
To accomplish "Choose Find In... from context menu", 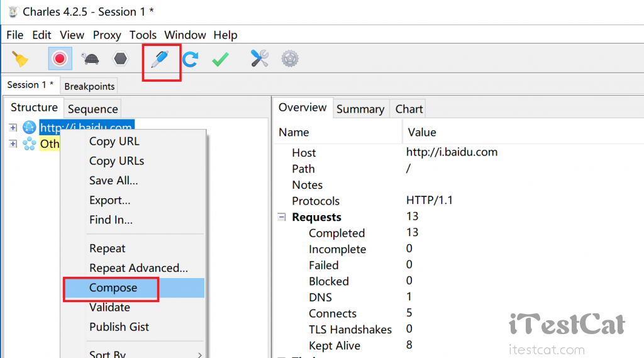I will [x=134, y=220].
